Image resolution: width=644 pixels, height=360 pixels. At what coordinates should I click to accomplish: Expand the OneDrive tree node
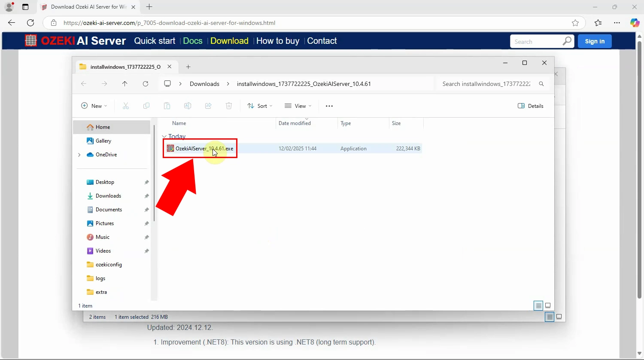point(79,155)
